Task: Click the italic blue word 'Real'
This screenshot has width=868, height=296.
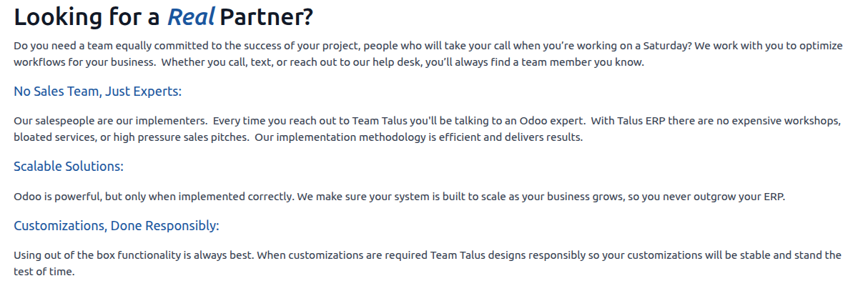Action: [191, 16]
